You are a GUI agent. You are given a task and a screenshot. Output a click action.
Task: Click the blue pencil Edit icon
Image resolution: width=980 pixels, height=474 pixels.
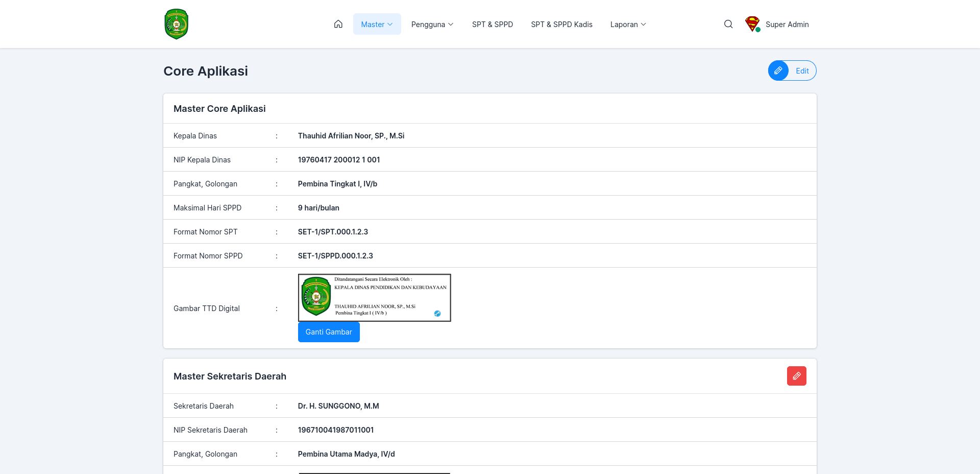778,70
